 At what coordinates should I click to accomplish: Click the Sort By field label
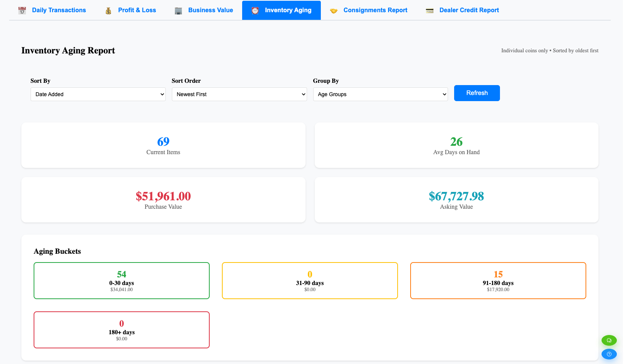coord(40,81)
